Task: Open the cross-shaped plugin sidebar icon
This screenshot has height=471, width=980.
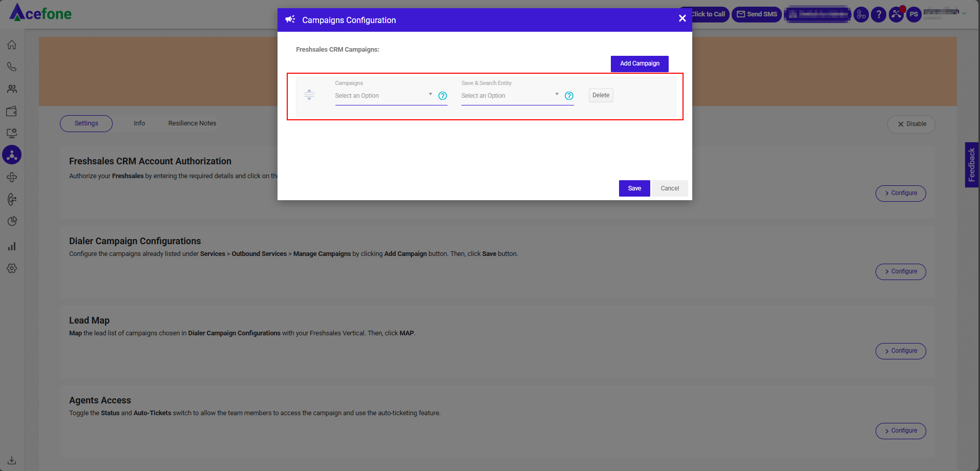Action: click(12, 177)
